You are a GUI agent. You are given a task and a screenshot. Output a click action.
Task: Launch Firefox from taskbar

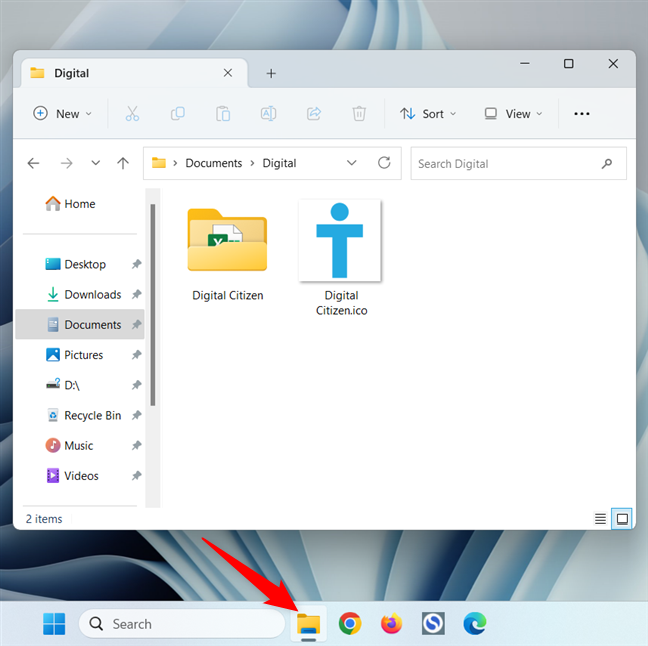[x=391, y=624]
